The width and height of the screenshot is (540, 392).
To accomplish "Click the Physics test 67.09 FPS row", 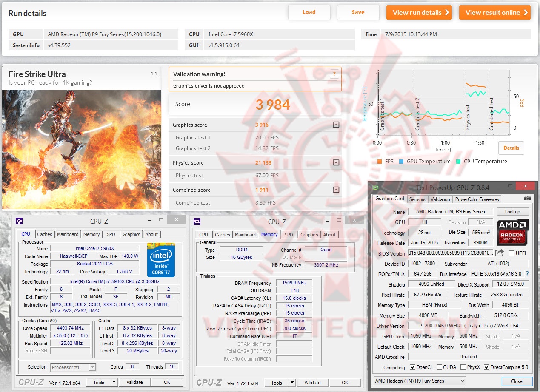I will click(x=255, y=176).
